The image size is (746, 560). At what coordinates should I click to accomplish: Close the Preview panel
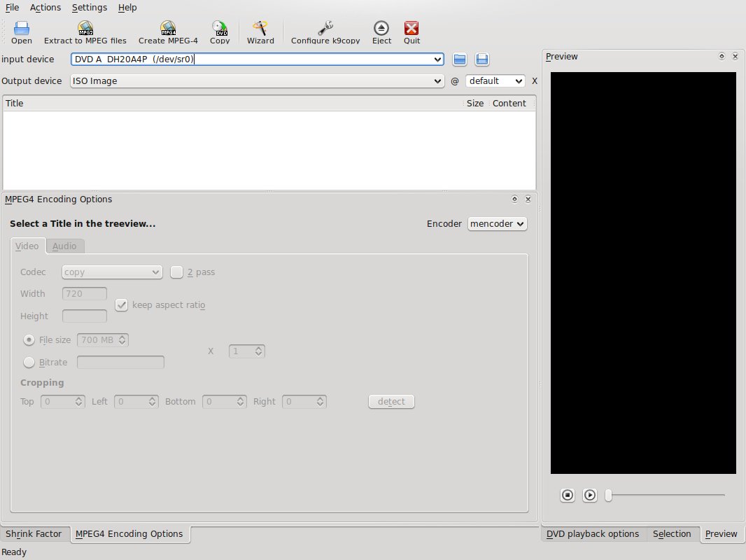[735, 56]
